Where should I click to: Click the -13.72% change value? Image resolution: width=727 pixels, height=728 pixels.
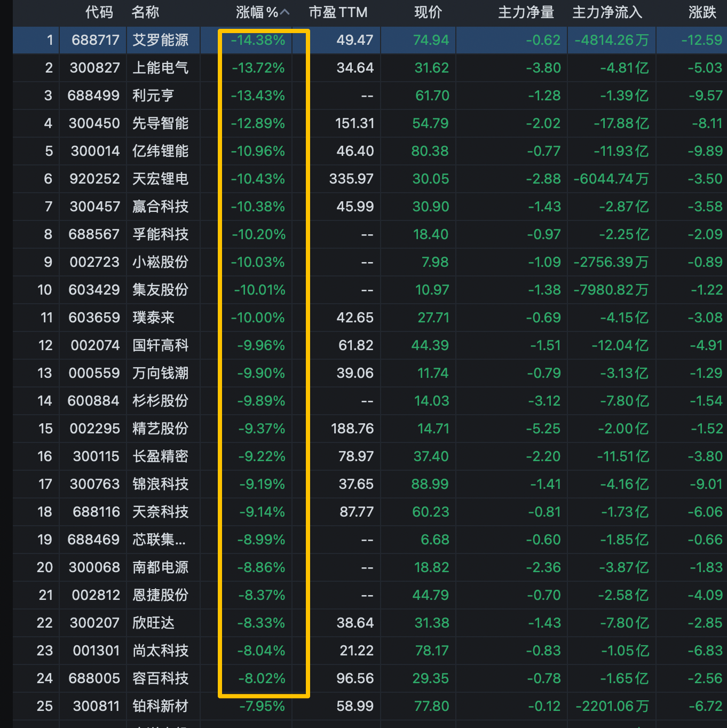(x=258, y=68)
